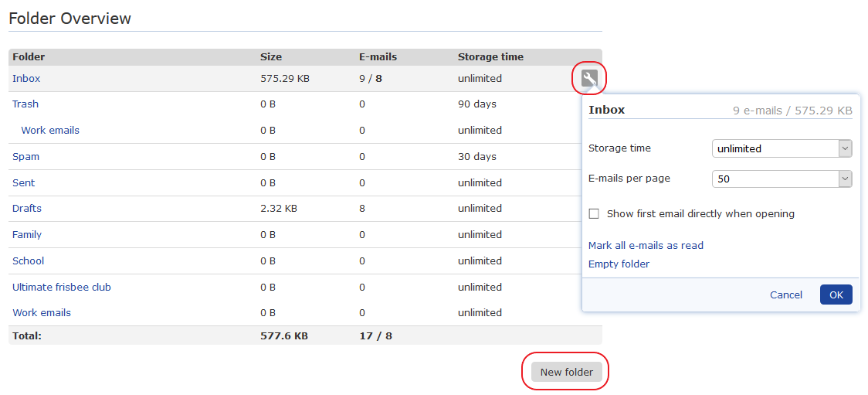Enable Show first email directly when opening
The height and width of the screenshot is (395, 868).
pyautogui.click(x=594, y=214)
